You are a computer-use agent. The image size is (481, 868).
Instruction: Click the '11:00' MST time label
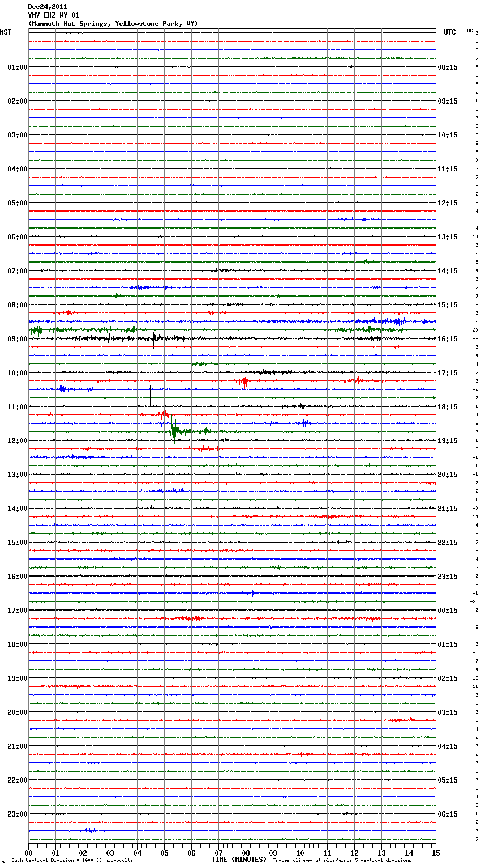pyautogui.click(x=18, y=407)
